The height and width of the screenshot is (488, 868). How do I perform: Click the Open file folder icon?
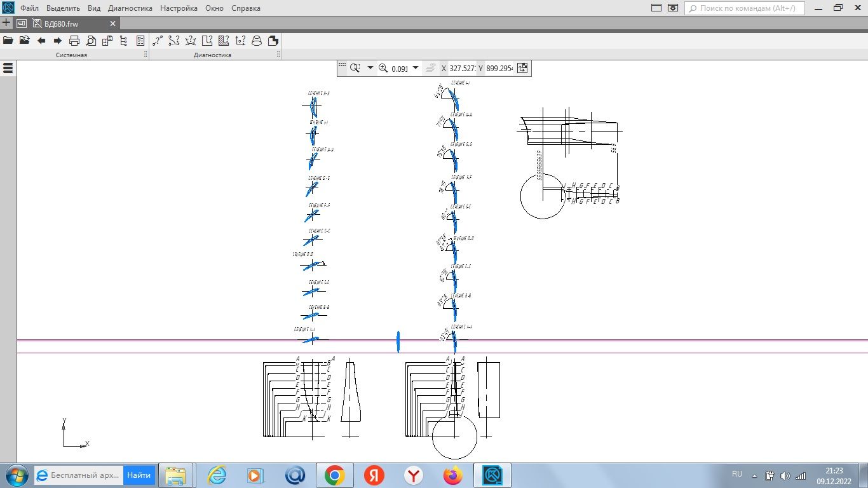(8, 41)
